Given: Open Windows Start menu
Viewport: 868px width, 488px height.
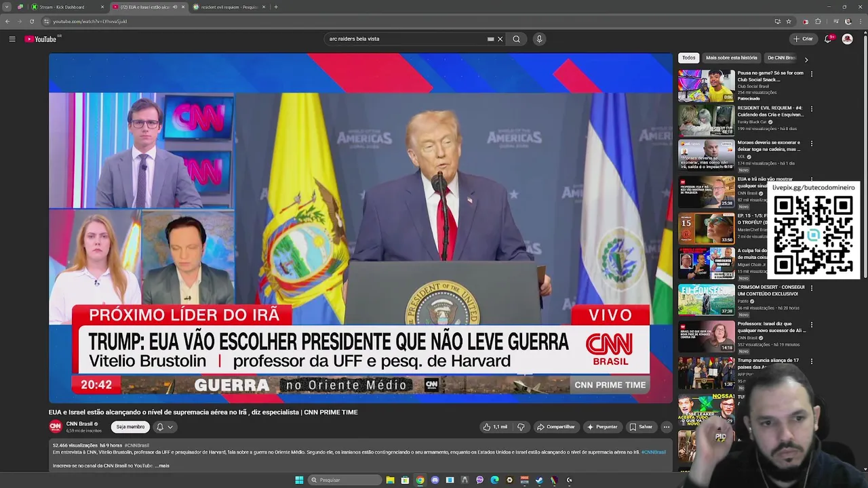Looking at the screenshot, I should coord(299,480).
